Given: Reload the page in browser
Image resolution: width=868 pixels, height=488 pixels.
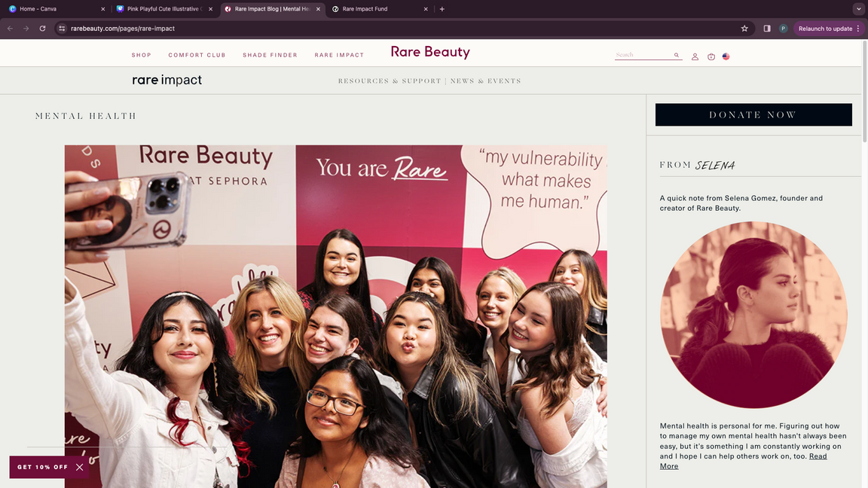Looking at the screenshot, I should pyautogui.click(x=42, y=29).
